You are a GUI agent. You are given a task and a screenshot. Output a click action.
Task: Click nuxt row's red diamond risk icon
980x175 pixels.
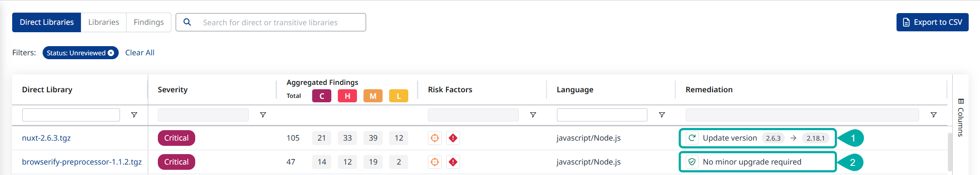pyautogui.click(x=453, y=138)
